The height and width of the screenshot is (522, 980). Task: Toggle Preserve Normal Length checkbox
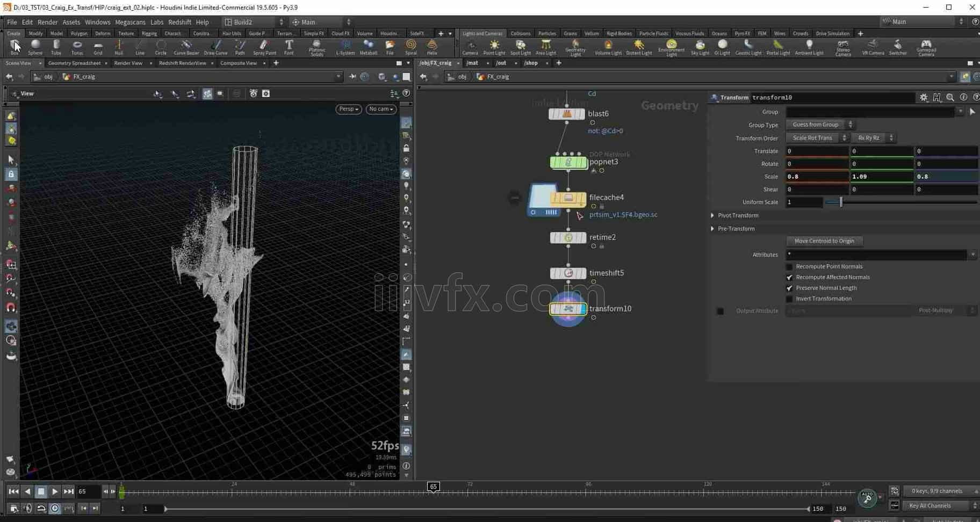789,288
